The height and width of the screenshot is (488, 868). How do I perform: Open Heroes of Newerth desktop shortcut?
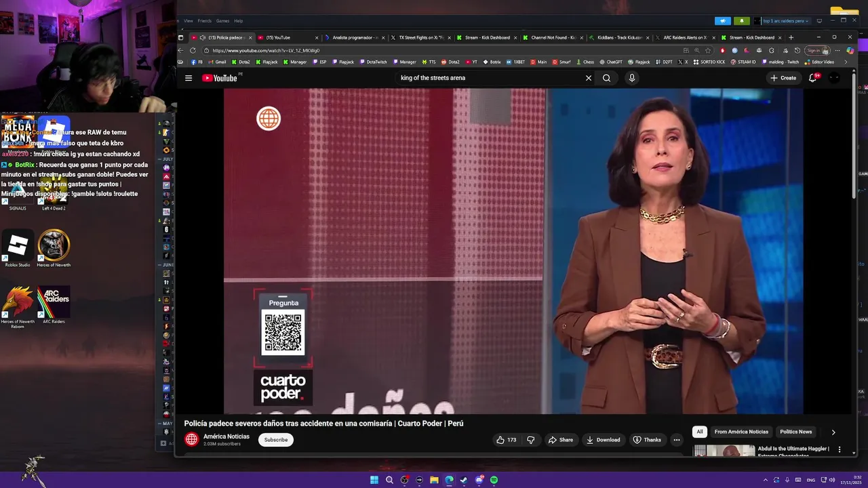54,249
